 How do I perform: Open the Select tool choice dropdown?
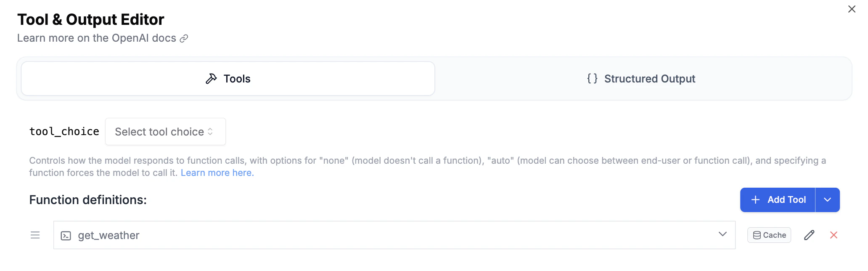[x=165, y=132]
